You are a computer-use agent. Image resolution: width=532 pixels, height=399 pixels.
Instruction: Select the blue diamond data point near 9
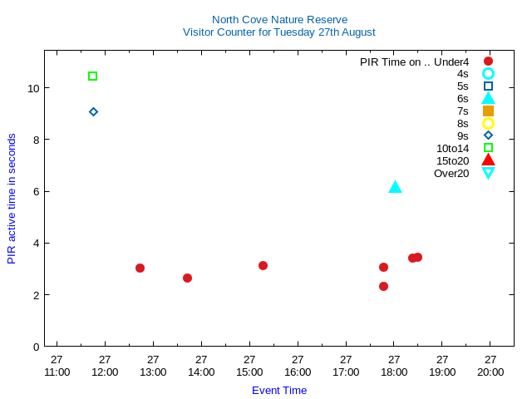pyautogui.click(x=94, y=111)
